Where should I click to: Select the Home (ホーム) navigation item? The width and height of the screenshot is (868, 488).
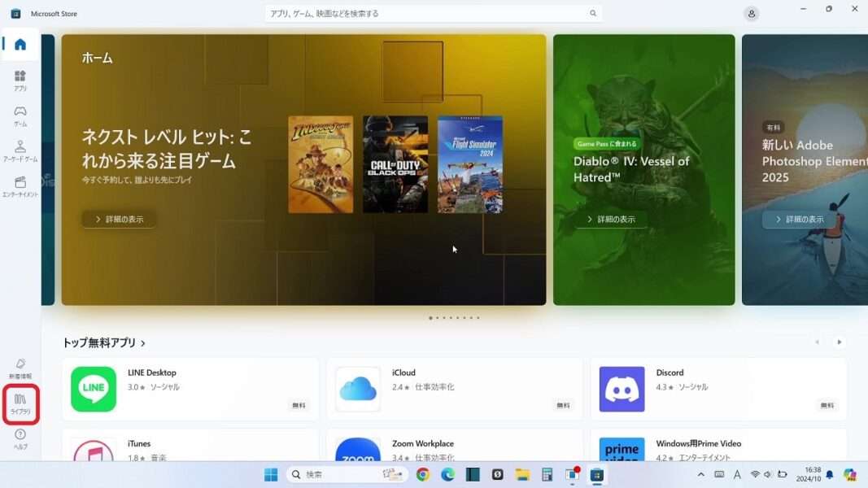pyautogui.click(x=20, y=44)
